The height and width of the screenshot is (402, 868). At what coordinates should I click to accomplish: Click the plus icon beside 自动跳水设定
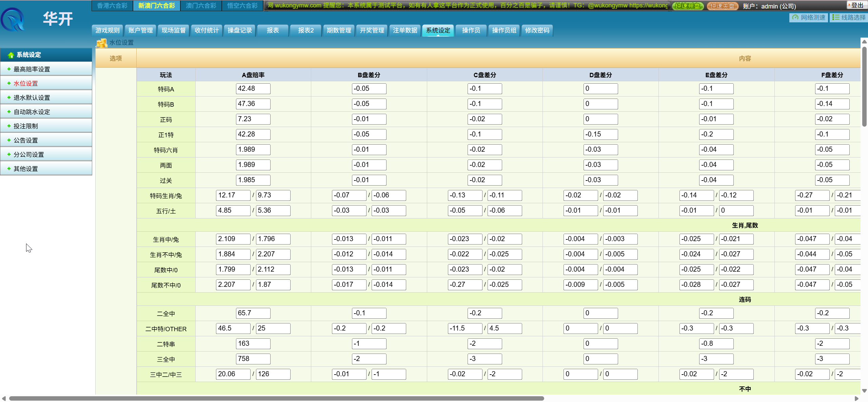[9, 112]
